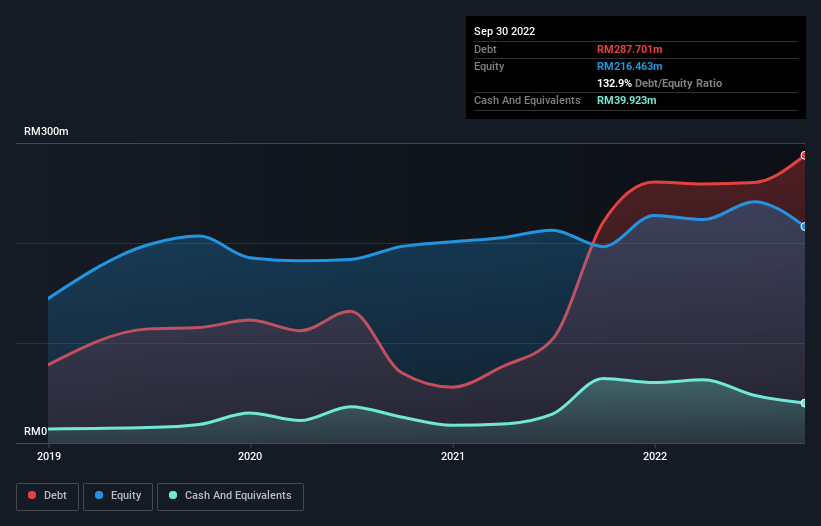Click the 132.9% Debt/Equity Ratio text

click(659, 83)
